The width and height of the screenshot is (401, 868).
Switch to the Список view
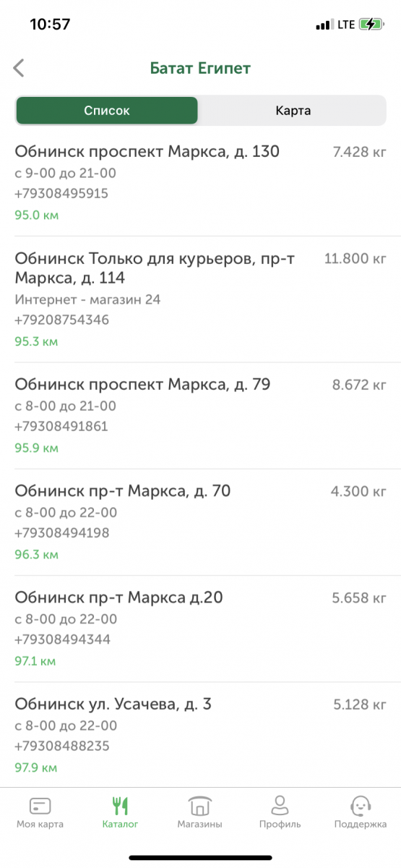pyautogui.click(x=107, y=111)
